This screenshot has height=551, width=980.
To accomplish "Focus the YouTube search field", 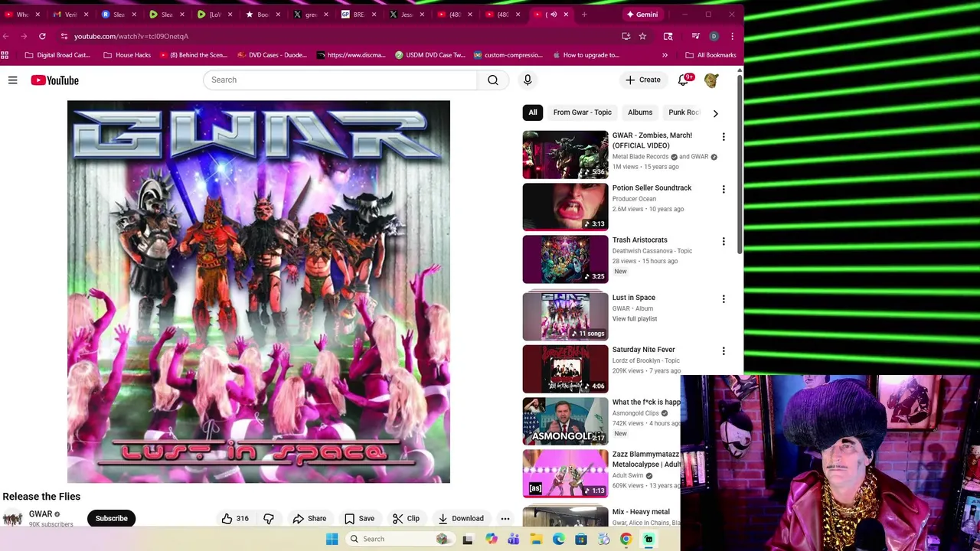I will pyautogui.click(x=339, y=80).
